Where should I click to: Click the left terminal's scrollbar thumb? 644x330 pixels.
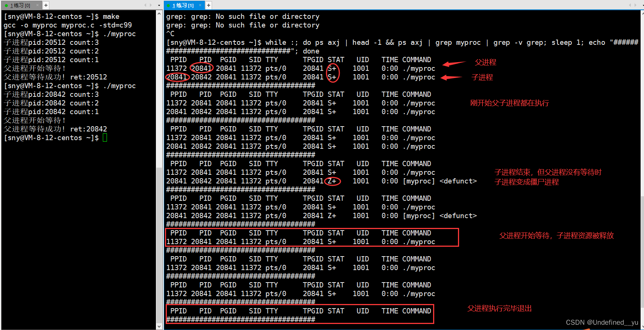click(159, 245)
